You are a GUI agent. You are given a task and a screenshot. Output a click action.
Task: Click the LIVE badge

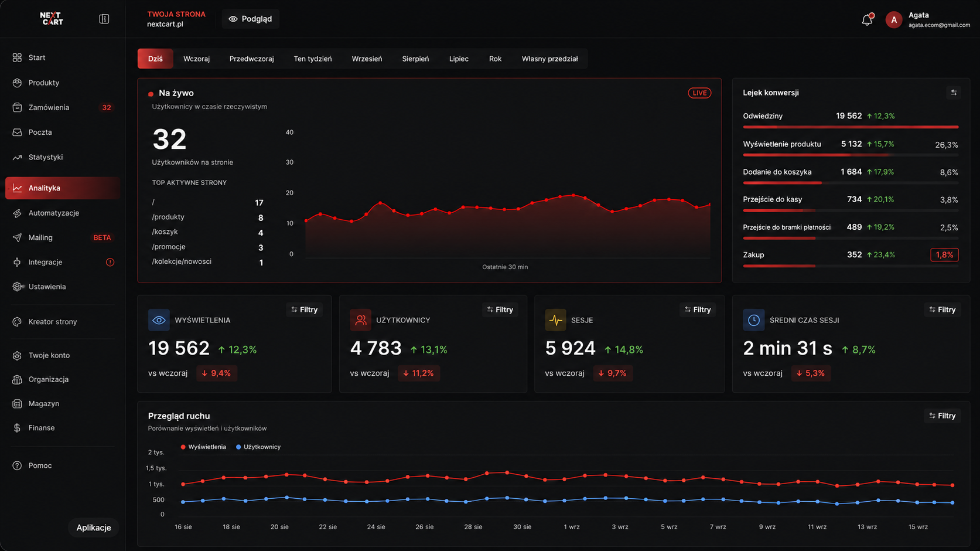pyautogui.click(x=699, y=93)
